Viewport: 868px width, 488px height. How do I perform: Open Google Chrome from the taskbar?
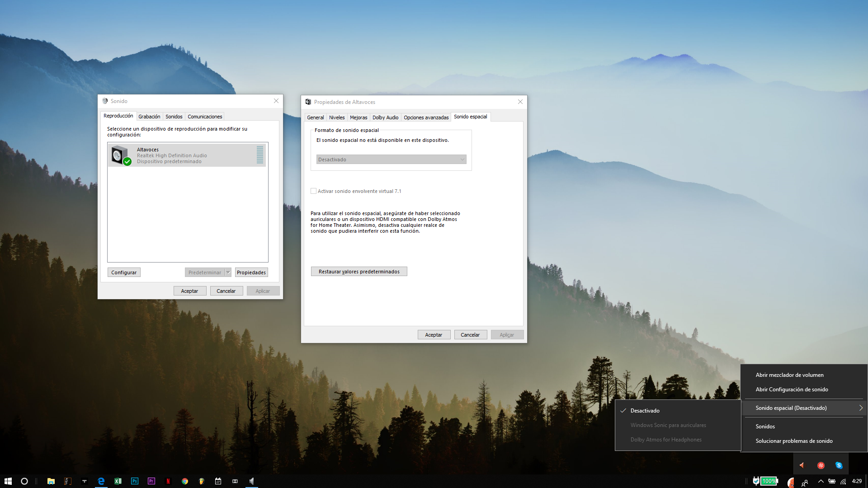(184, 481)
